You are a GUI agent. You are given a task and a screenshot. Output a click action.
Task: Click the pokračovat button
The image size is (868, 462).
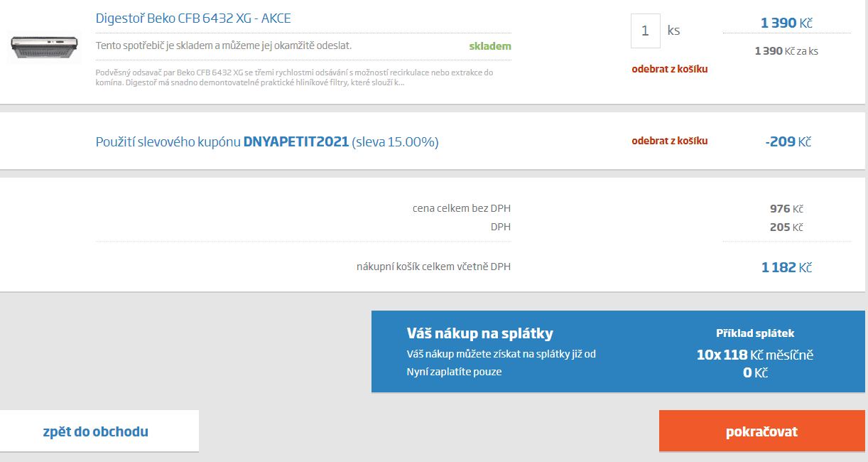[761, 431]
